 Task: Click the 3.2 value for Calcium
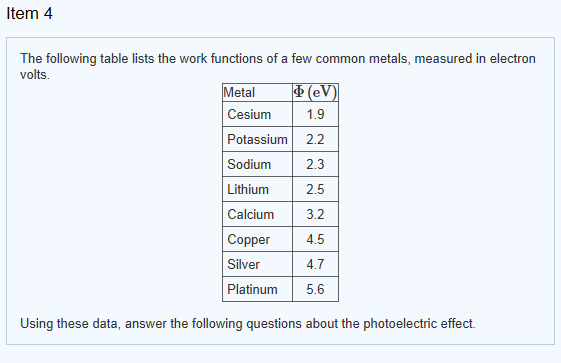[x=315, y=214]
